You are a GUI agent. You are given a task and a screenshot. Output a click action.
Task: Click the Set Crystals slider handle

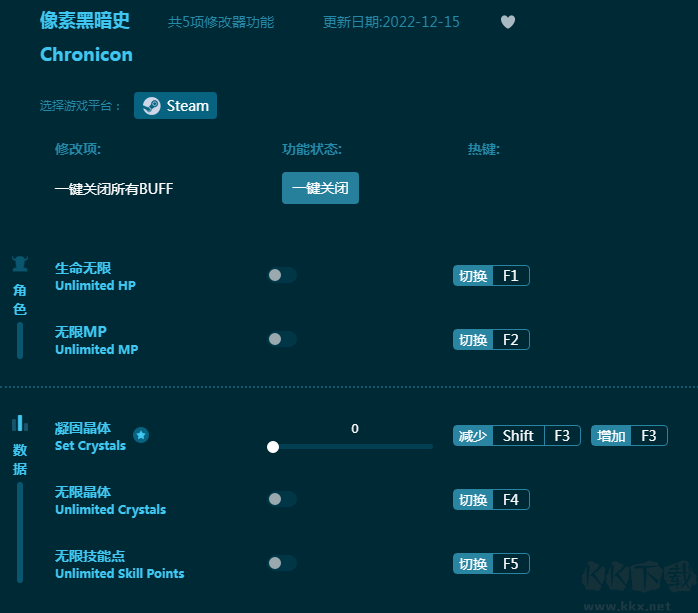[273, 447]
